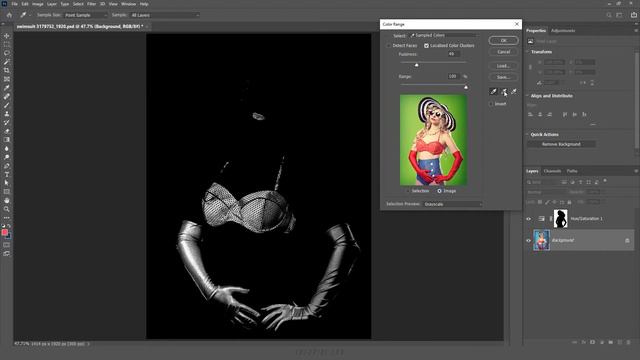Select the Clone Stamp tool
The width and height of the screenshot is (640, 360).
[x=7, y=113]
